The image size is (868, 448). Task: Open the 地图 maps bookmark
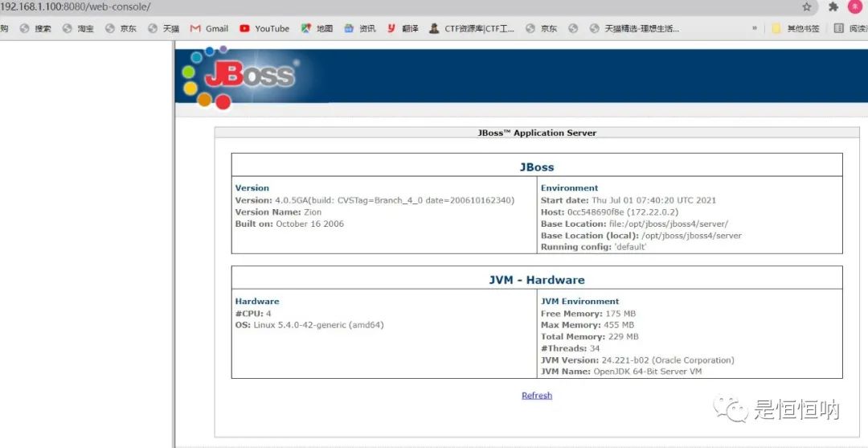tap(317, 29)
